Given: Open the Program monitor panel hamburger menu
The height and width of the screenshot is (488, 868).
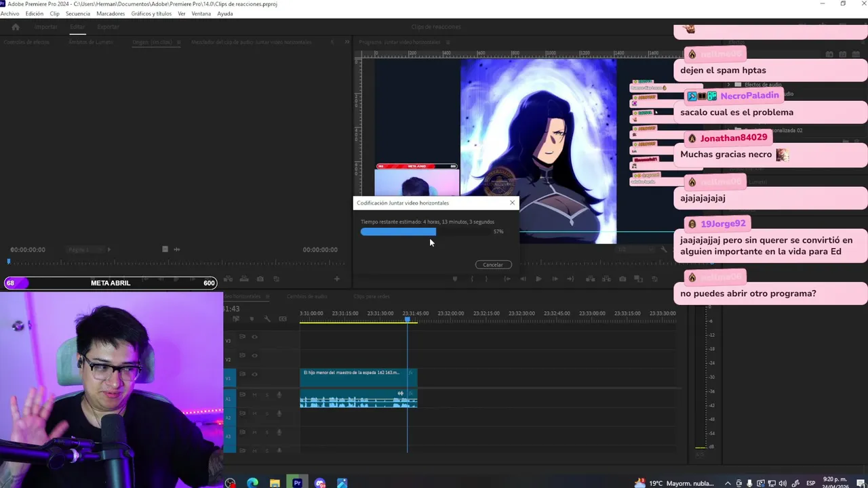Looking at the screenshot, I should coord(448,42).
